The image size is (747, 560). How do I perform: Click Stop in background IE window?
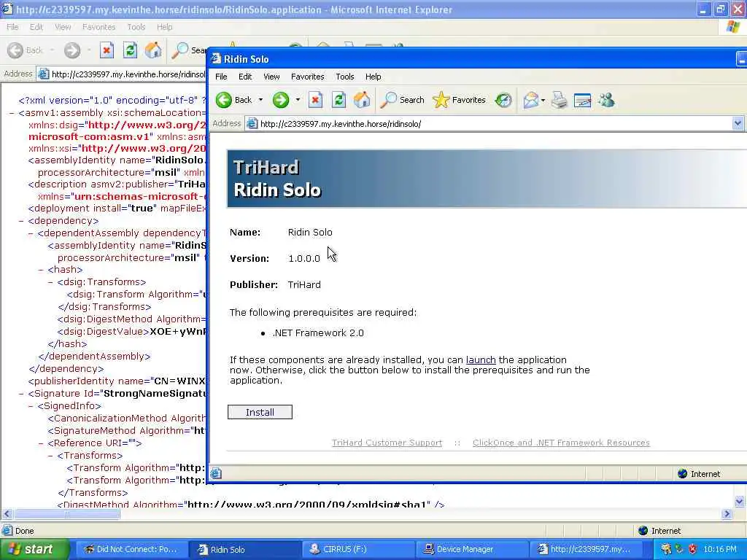pyautogui.click(x=107, y=50)
